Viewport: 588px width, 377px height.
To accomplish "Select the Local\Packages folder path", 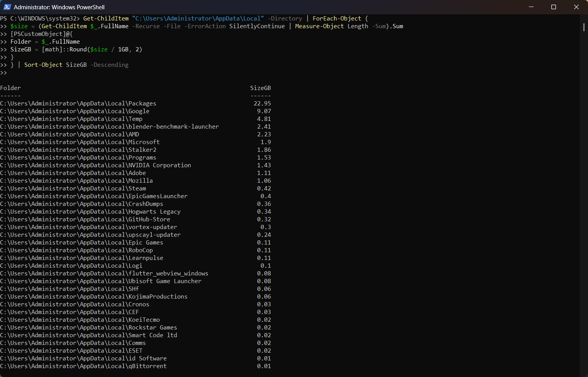I will pyautogui.click(x=78, y=104).
